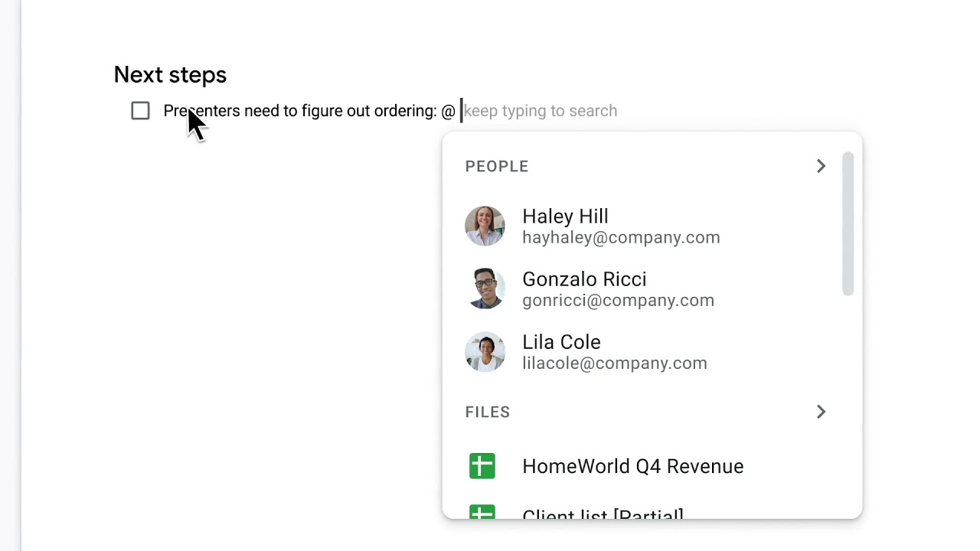980x551 pixels.
Task: Choose the name Gonzalo Ricci in the list
Action: point(584,279)
